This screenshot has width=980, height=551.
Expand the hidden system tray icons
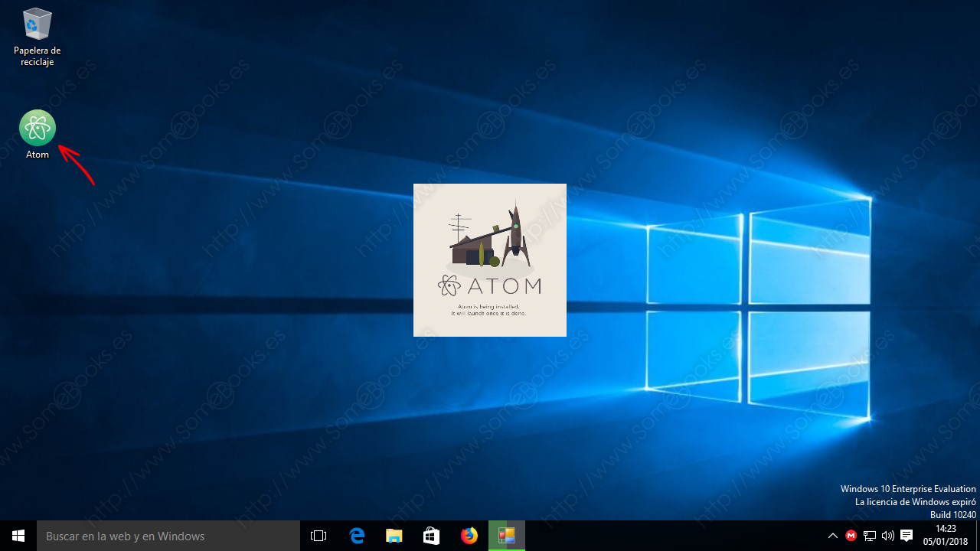[x=833, y=536]
